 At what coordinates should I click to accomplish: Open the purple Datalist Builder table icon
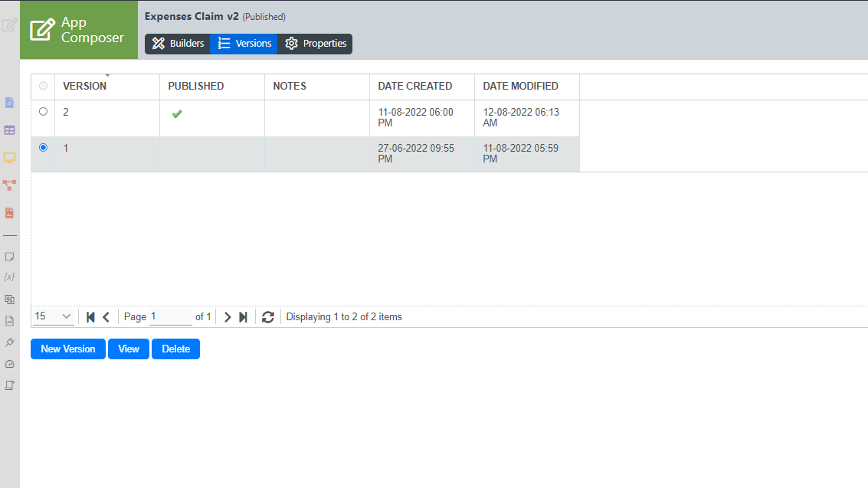[x=10, y=130]
